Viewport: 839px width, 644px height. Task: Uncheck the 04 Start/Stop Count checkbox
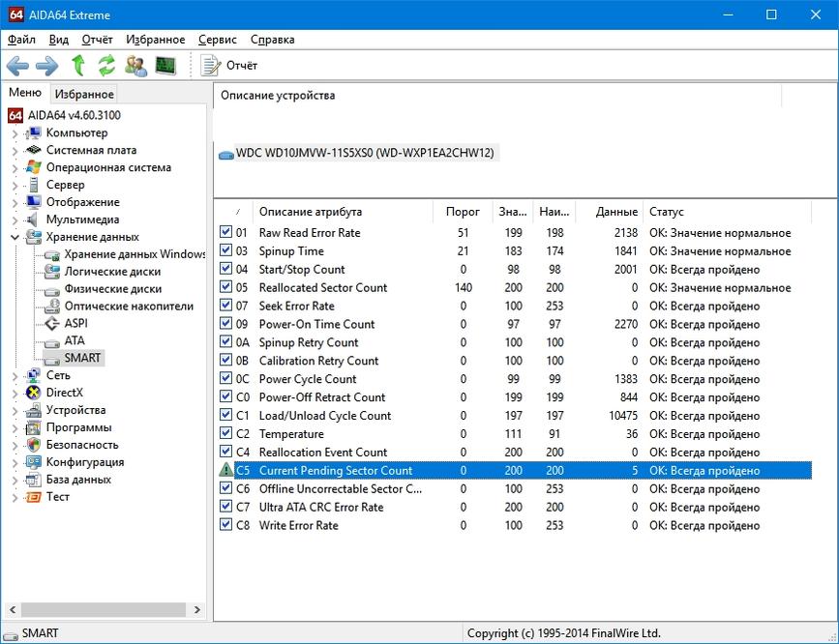[225, 269]
